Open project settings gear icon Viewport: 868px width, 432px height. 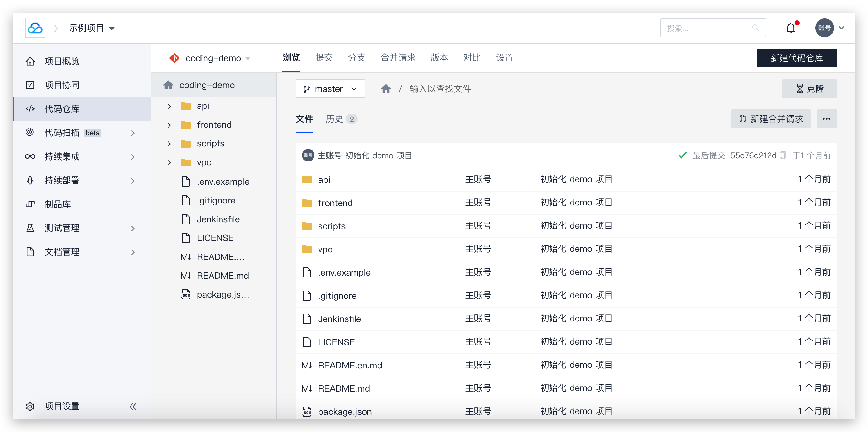point(30,406)
